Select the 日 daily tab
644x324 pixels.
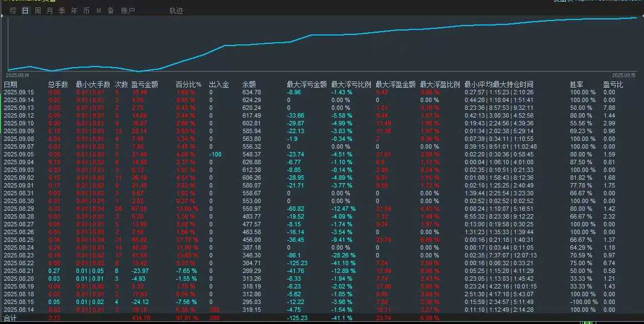tap(26, 11)
